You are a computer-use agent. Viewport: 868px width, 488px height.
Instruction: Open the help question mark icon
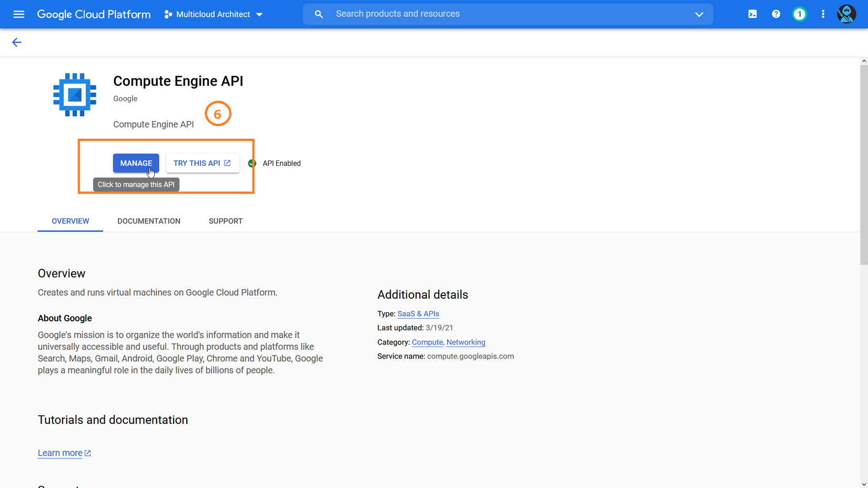(x=776, y=14)
